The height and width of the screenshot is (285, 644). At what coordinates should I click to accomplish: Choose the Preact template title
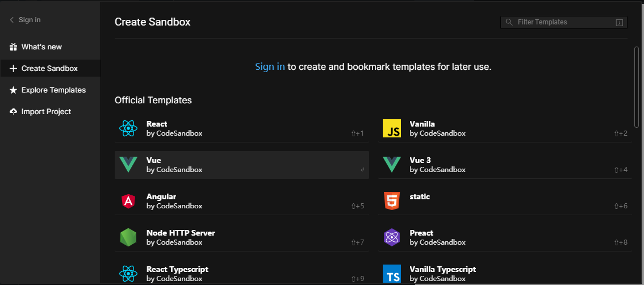click(421, 233)
